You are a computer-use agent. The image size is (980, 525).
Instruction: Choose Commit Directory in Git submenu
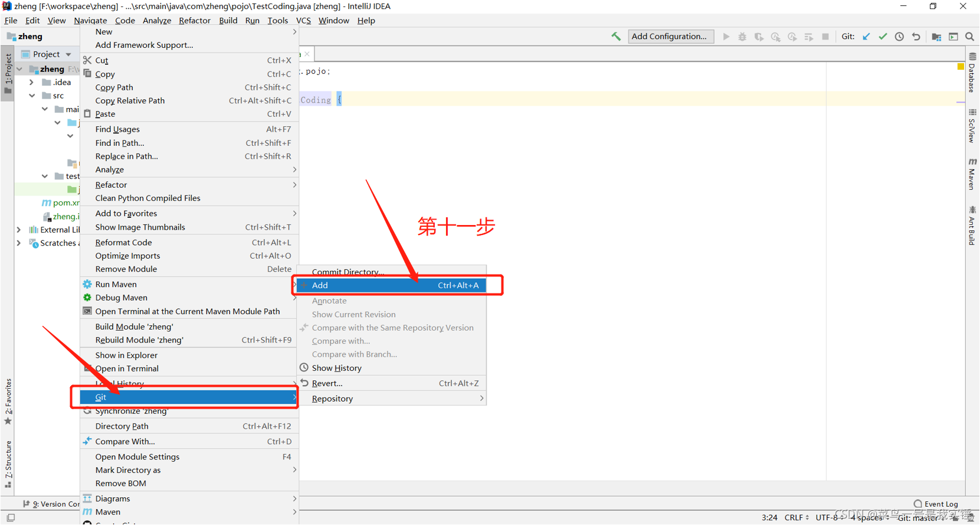pyautogui.click(x=391, y=272)
